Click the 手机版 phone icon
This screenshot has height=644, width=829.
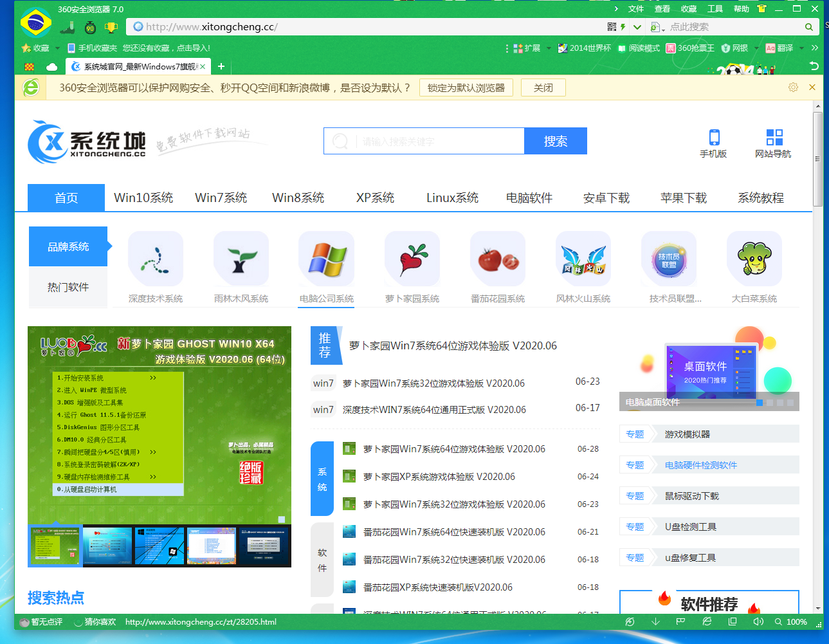(714, 137)
